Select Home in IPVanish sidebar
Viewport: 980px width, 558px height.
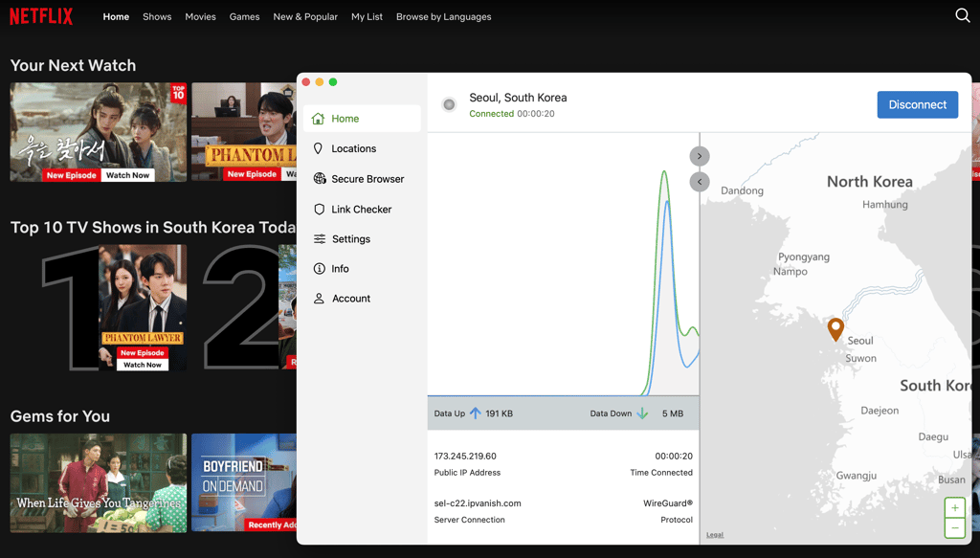[362, 118]
